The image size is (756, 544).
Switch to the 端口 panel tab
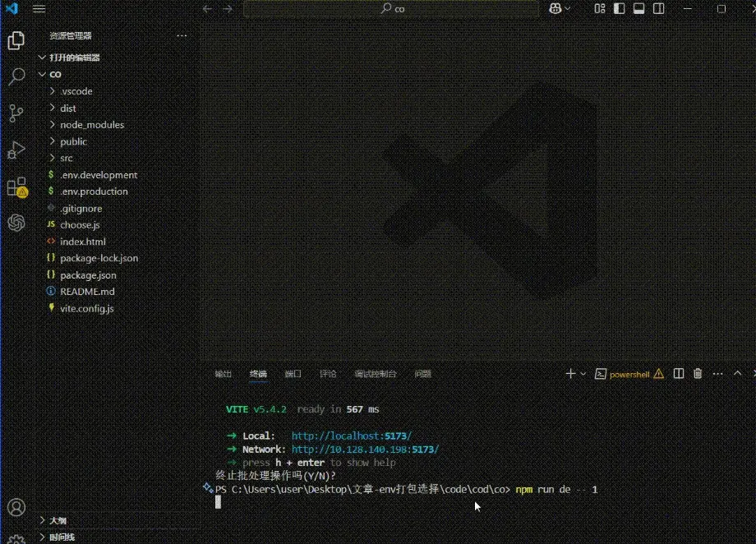(x=293, y=374)
